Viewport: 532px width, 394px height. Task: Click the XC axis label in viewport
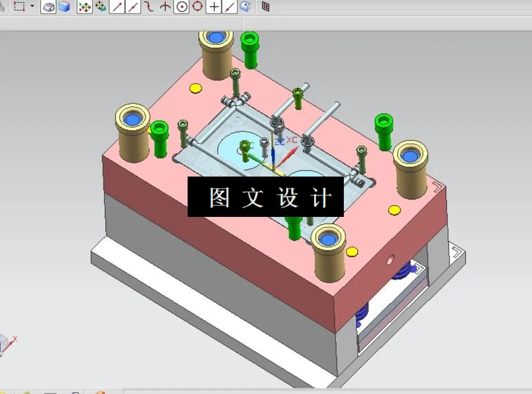292,140
